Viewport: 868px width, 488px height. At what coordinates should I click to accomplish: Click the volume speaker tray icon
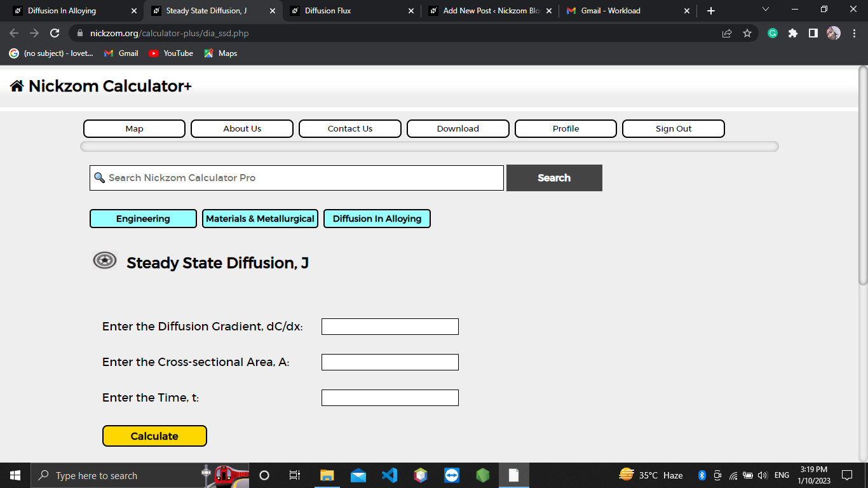click(763, 475)
